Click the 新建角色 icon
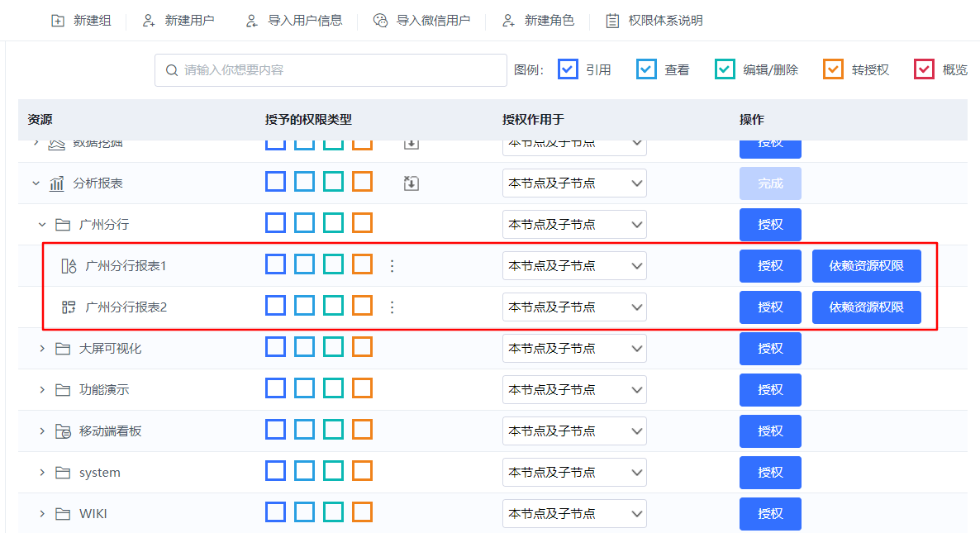980x533 pixels. click(x=508, y=21)
